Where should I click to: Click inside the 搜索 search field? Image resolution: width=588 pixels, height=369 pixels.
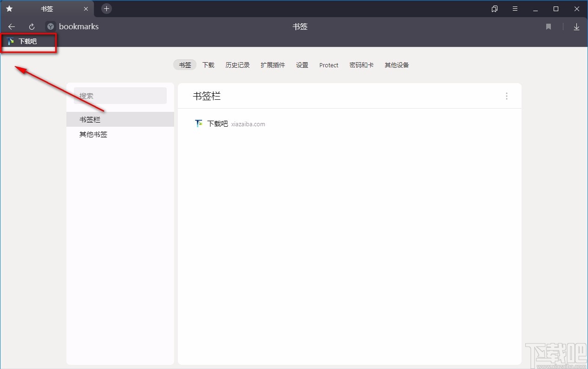(120, 96)
